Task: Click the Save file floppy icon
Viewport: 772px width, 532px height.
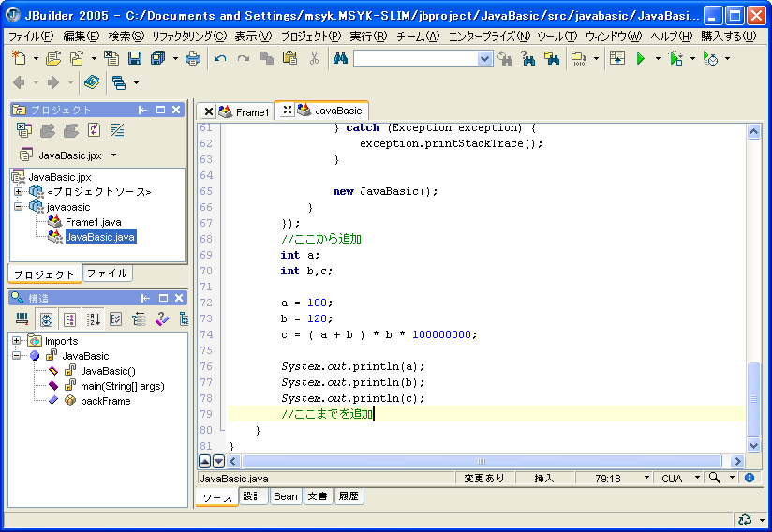Action: pyautogui.click(x=135, y=58)
